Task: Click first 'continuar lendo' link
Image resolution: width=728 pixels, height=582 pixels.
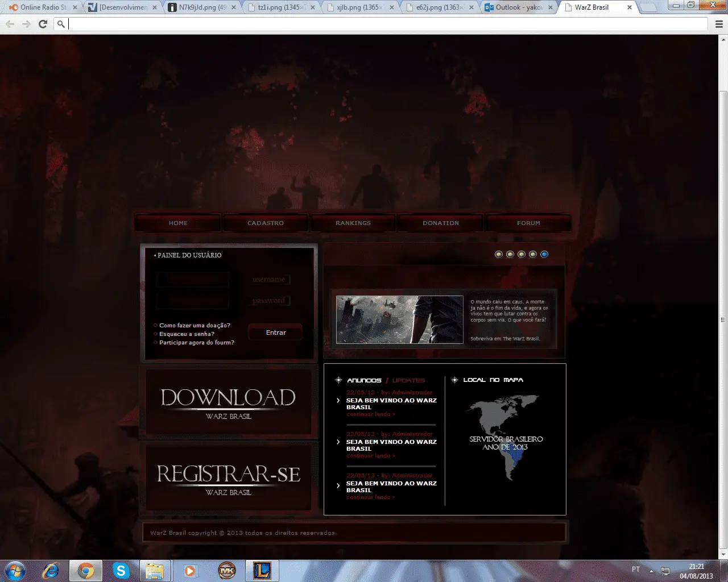Action: pos(371,414)
